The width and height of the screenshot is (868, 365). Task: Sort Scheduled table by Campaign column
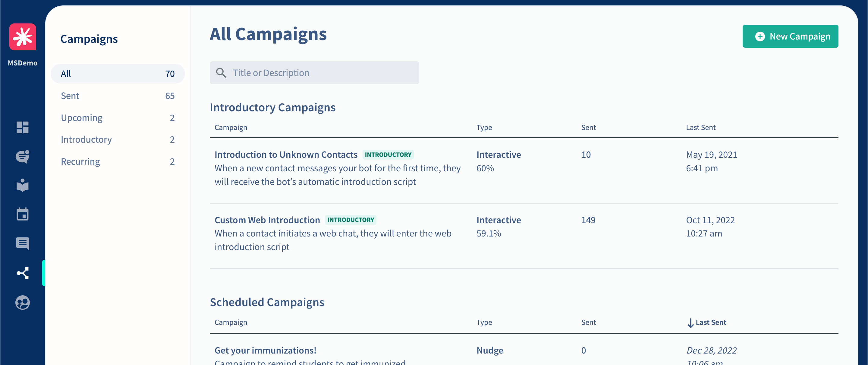click(x=231, y=322)
